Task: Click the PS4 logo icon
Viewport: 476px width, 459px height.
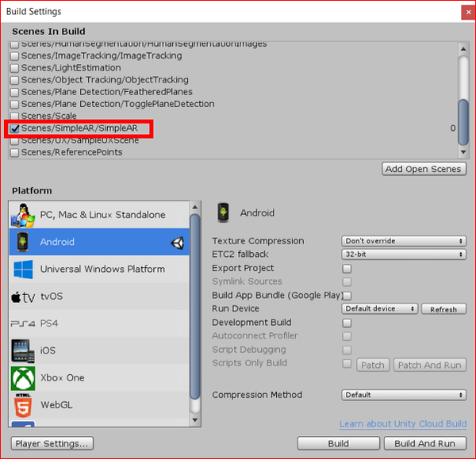Action: (23, 323)
